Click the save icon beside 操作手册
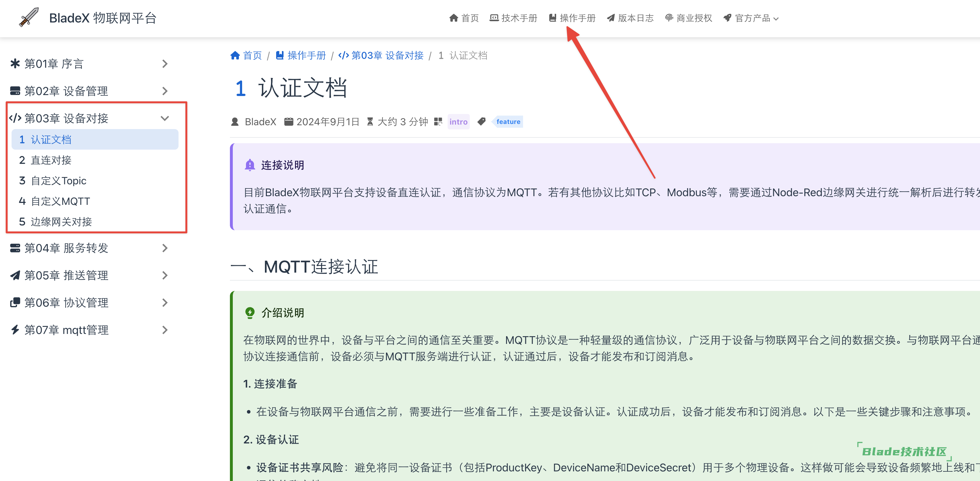 [x=552, y=18]
